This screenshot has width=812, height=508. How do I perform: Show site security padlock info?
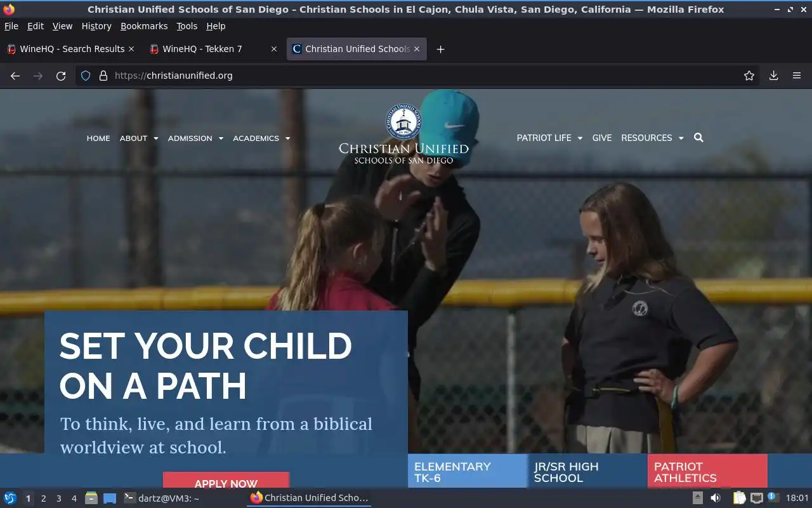coord(103,76)
